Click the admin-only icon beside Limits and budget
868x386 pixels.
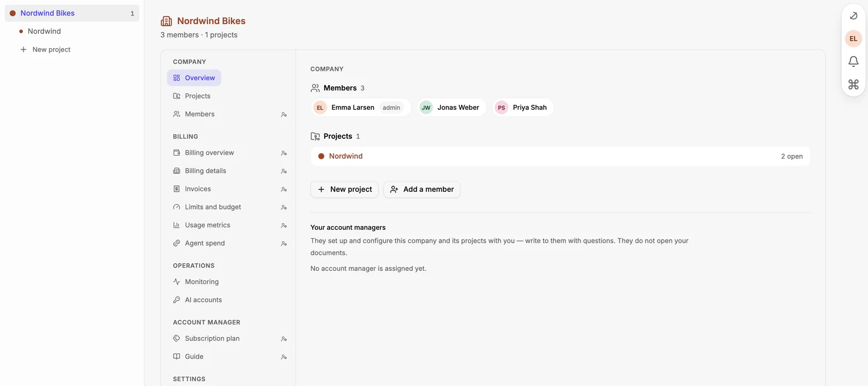click(x=284, y=207)
